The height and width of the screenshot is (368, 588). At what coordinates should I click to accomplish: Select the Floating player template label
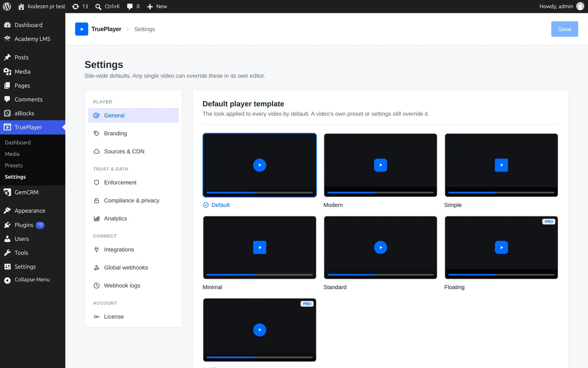pos(454,287)
